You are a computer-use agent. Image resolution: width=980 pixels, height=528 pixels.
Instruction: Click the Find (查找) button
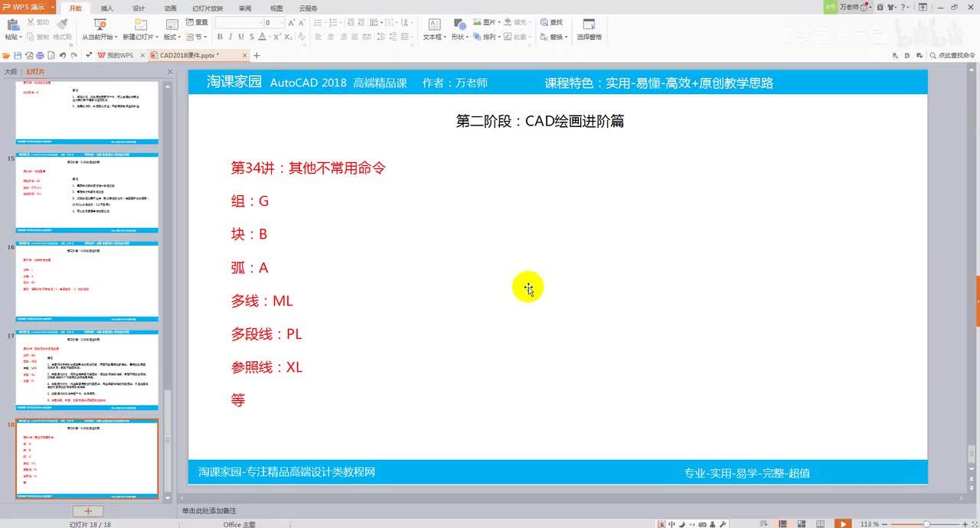tap(551, 23)
